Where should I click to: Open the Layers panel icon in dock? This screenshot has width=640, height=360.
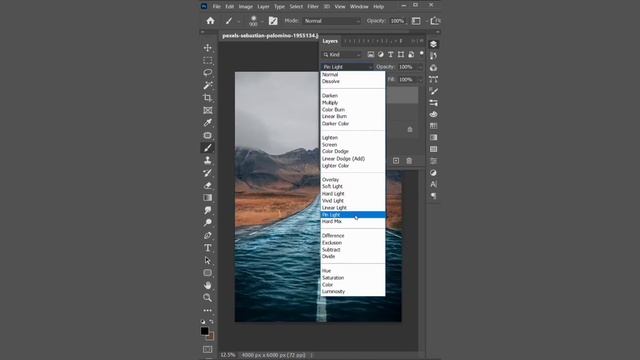(433, 44)
